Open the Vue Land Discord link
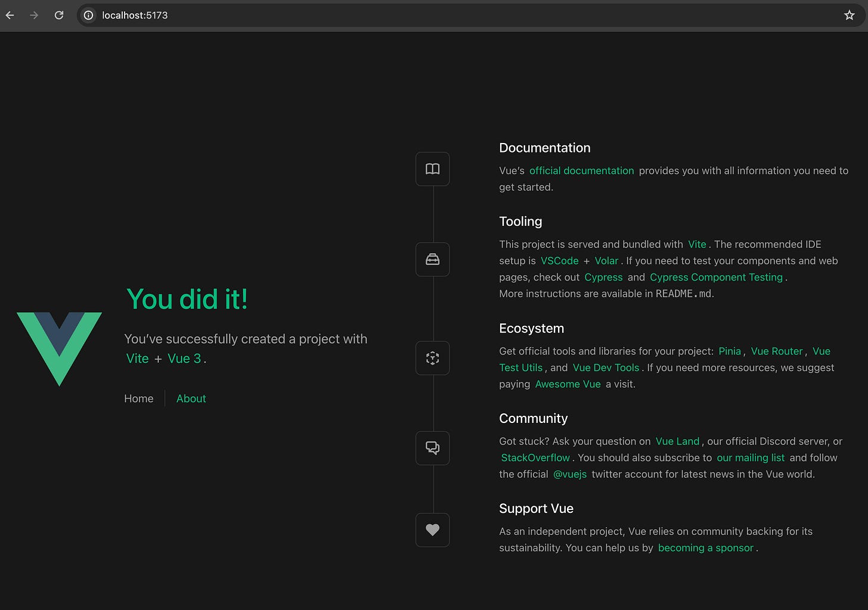Screen dimensions: 868x610 pyautogui.click(x=677, y=441)
